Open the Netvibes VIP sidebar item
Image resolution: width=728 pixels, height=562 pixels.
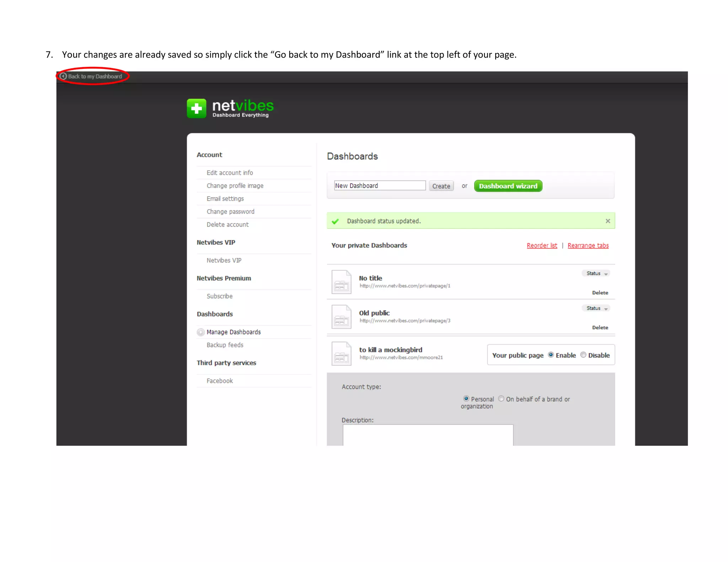tap(224, 260)
